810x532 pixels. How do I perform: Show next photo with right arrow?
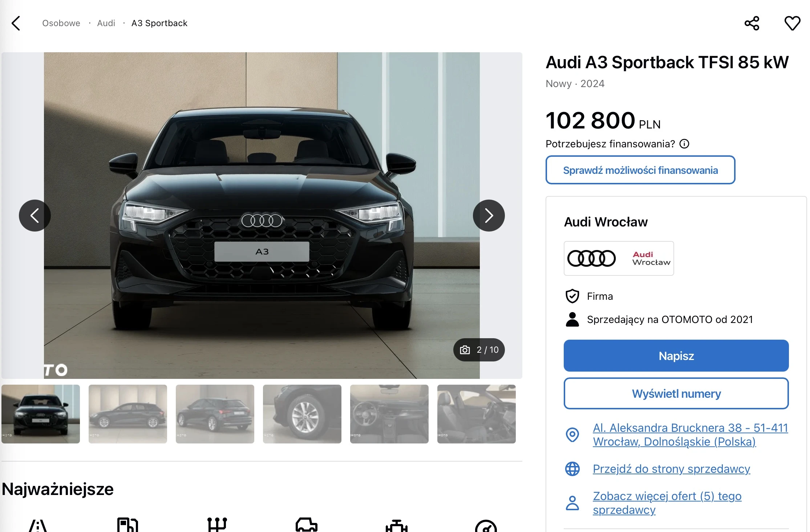point(489,216)
